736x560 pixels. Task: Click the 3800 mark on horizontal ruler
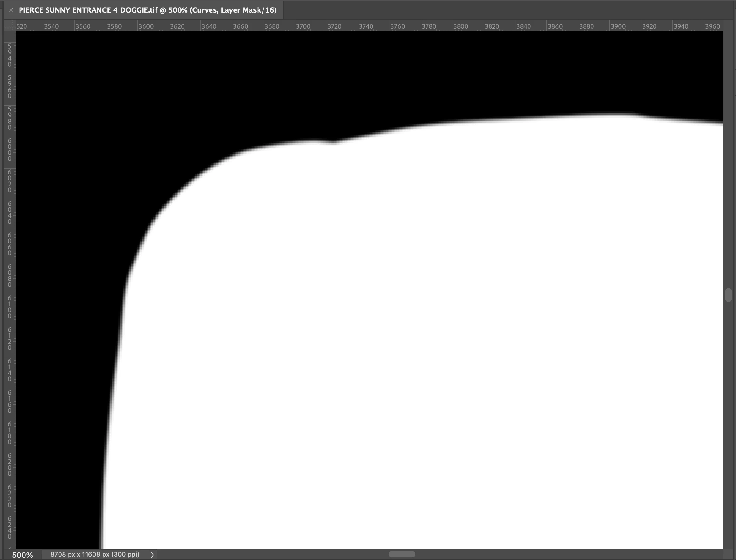pos(461,26)
